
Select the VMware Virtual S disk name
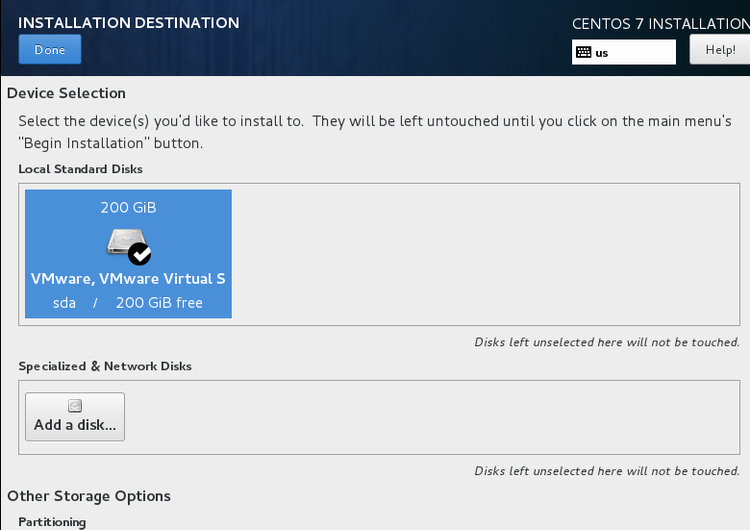[128, 279]
